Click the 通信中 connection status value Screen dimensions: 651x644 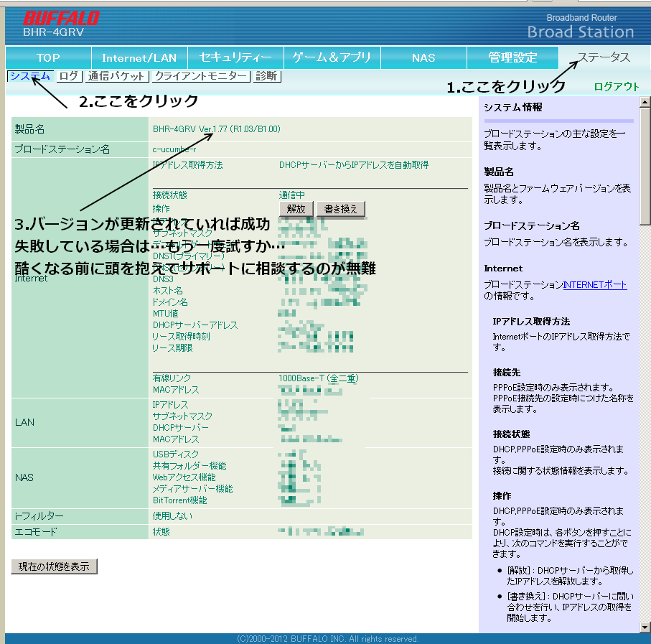(x=292, y=195)
